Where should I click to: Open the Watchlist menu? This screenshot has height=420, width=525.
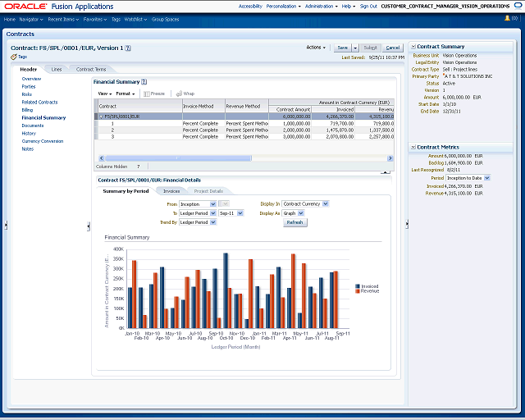tap(135, 20)
